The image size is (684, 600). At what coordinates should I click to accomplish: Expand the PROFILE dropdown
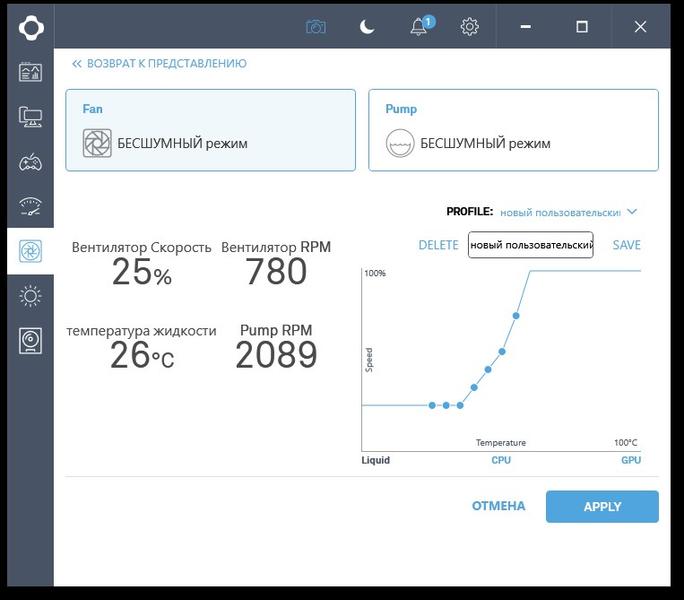click(568, 213)
